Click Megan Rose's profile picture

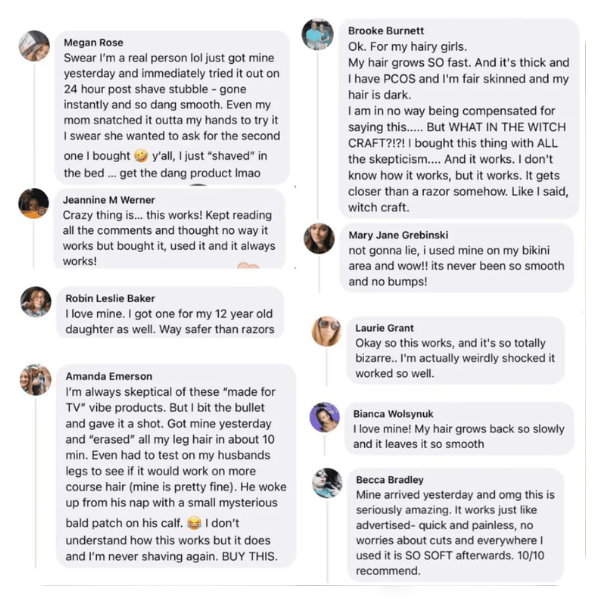pyautogui.click(x=34, y=46)
